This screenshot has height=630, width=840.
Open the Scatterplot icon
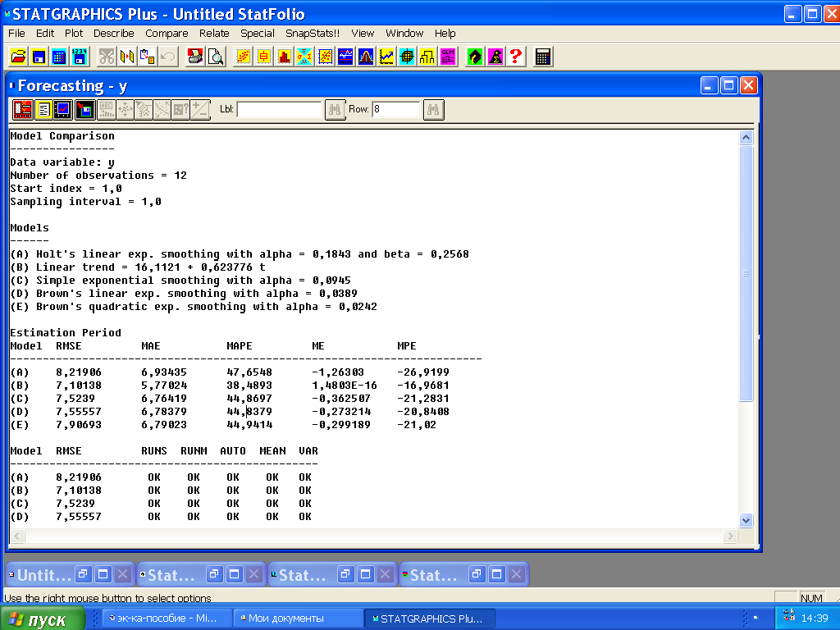point(243,57)
